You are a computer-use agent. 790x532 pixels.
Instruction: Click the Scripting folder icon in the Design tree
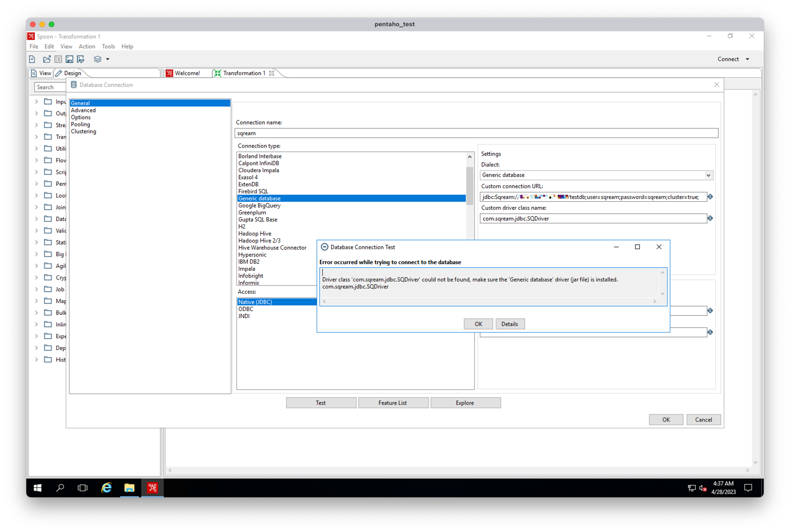pyautogui.click(x=48, y=172)
